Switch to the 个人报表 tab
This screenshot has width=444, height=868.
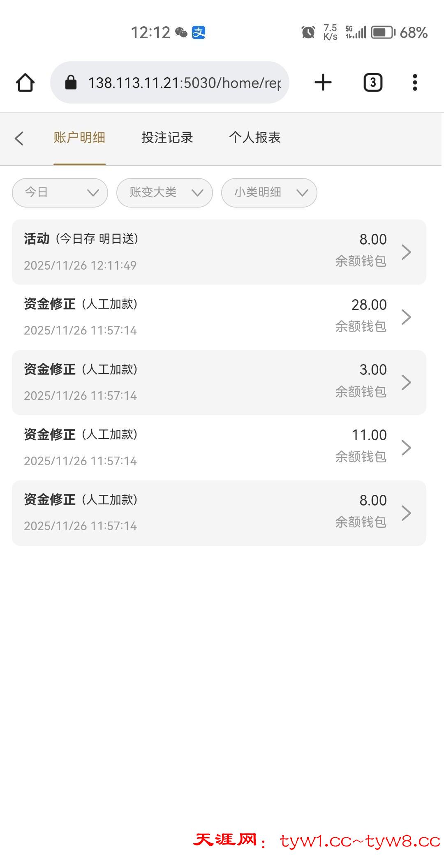pos(254,138)
